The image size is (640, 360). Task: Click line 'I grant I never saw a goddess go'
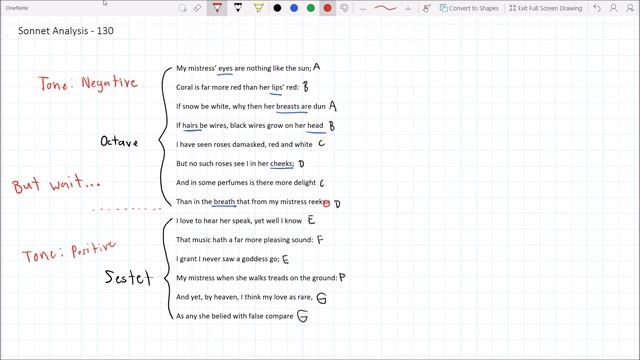tap(228, 259)
